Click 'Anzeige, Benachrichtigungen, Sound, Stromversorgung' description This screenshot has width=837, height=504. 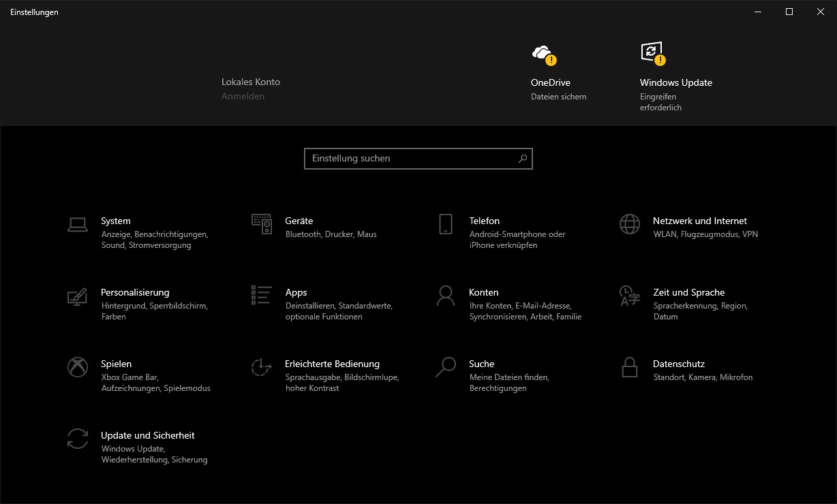click(155, 240)
